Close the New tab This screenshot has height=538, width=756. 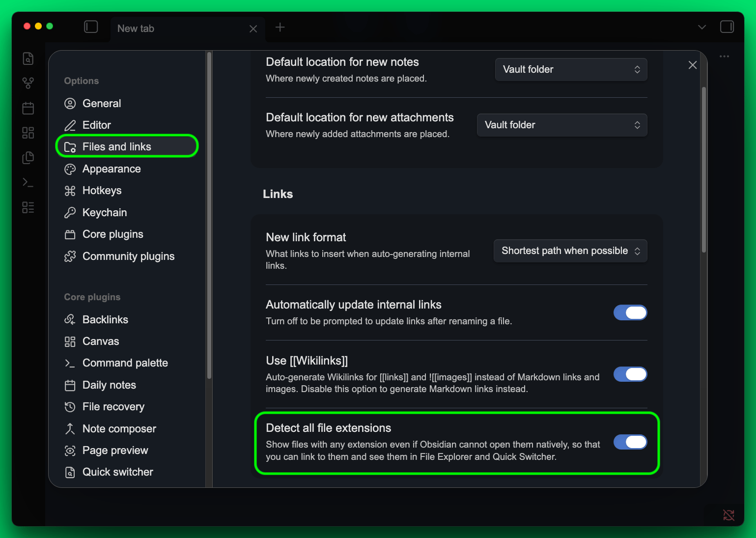click(253, 29)
